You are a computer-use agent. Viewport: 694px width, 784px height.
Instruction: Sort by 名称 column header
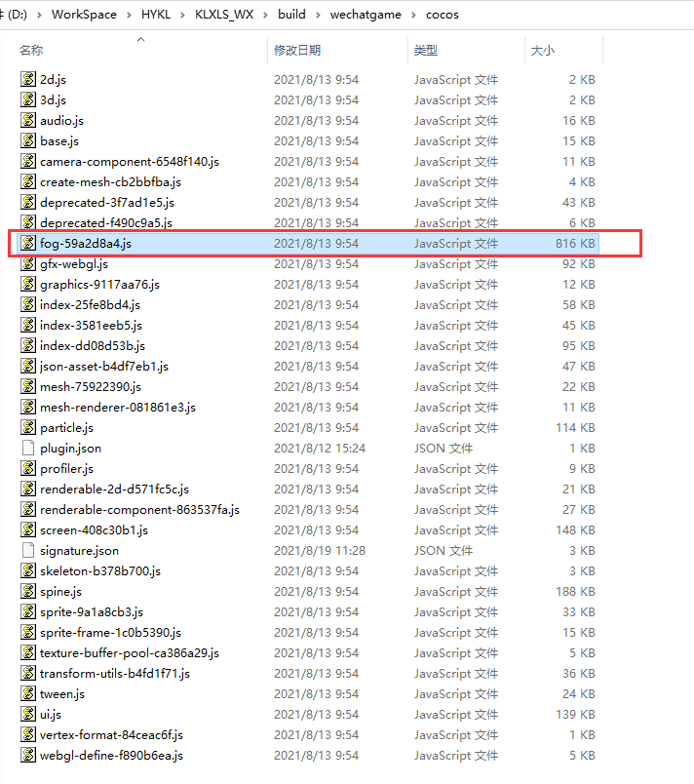click(x=31, y=50)
